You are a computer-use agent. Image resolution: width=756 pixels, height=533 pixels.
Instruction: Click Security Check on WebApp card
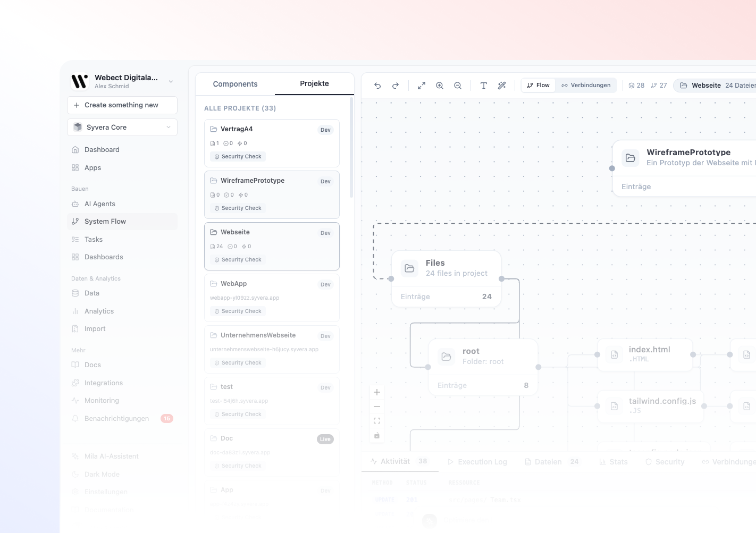click(x=238, y=311)
